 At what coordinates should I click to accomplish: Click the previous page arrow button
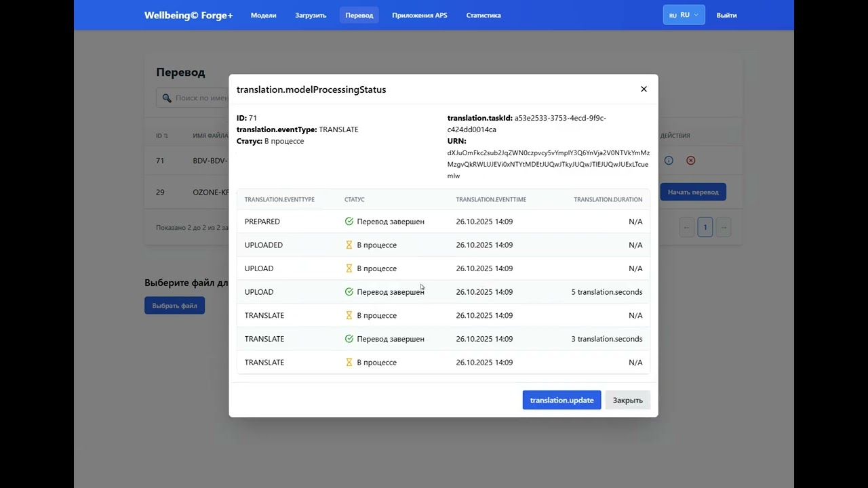[x=686, y=227]
